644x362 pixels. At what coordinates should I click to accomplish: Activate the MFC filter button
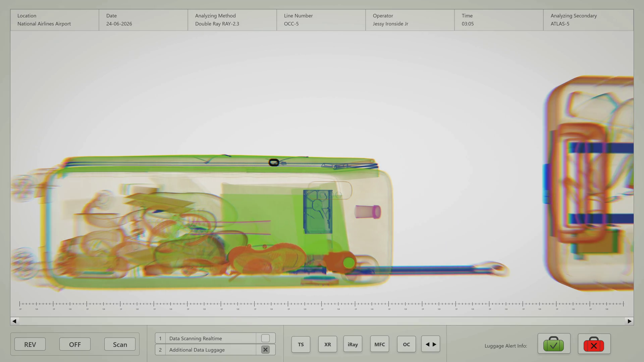[x=379, y=344]
